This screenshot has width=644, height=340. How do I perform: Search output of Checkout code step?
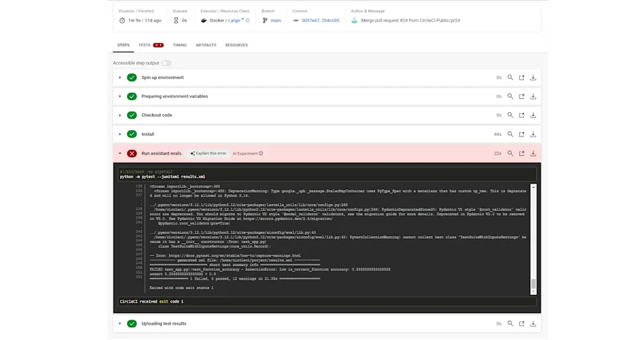(510, 115)
